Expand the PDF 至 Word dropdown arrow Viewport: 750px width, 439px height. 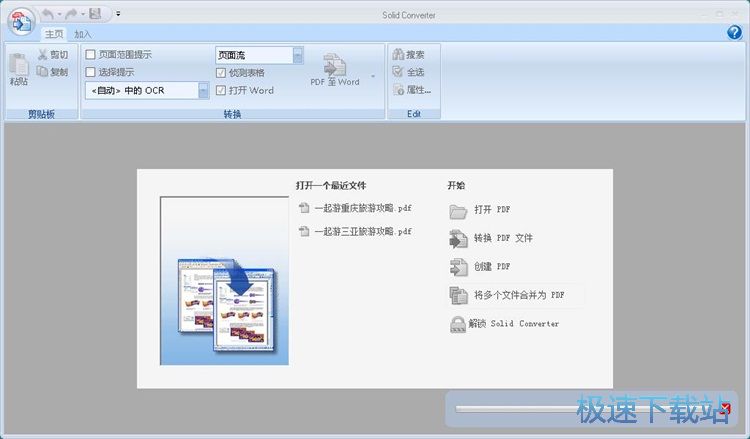(373, 76)
